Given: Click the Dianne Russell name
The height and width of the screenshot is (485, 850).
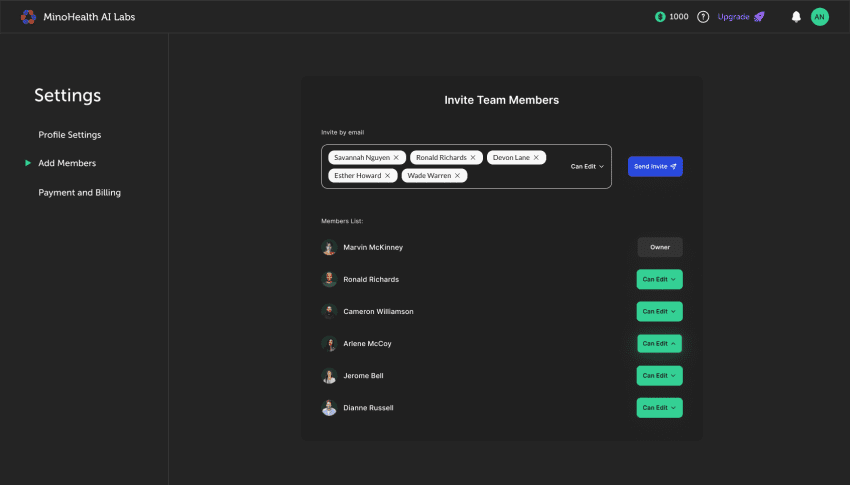Looking at the screenshot, I should coord(368,408).
